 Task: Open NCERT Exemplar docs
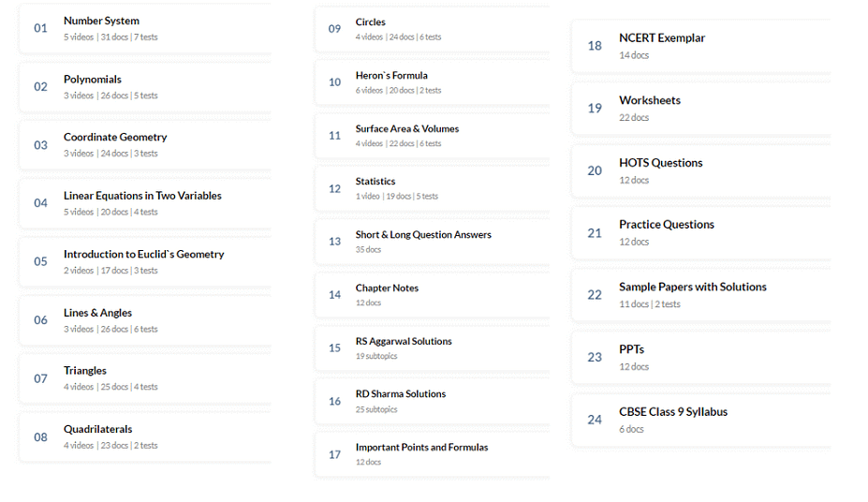(x=662, y=38)
